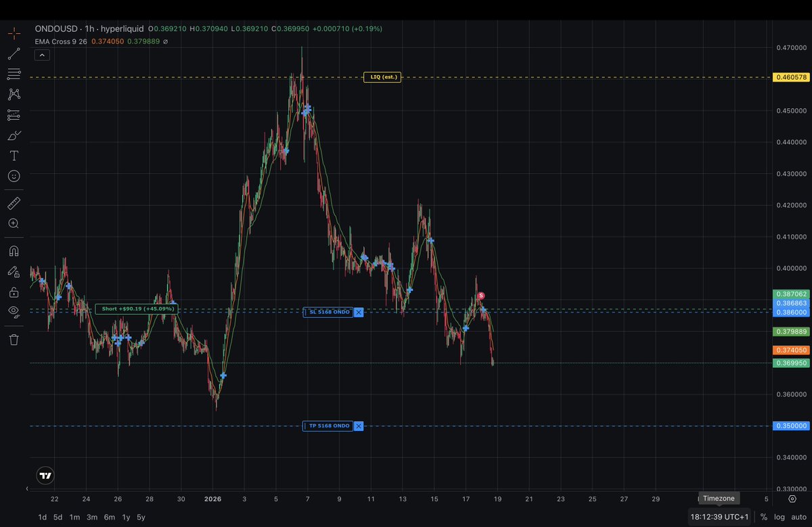Open the timezone menu at 18:12:39 UTC+1
Screen dimensions: 812x527
tap(719, 517)
